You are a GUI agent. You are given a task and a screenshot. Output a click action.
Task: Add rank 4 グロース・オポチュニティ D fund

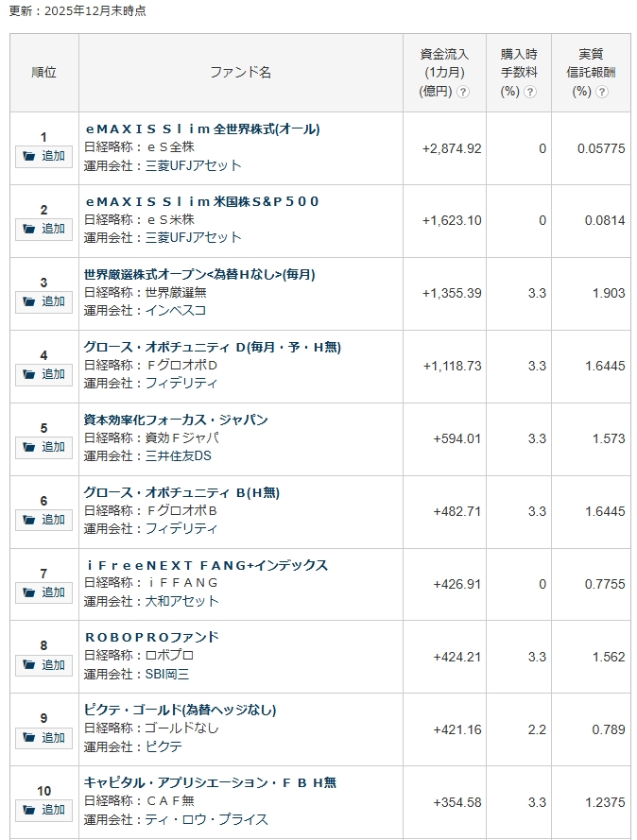[x=43, y=375]
